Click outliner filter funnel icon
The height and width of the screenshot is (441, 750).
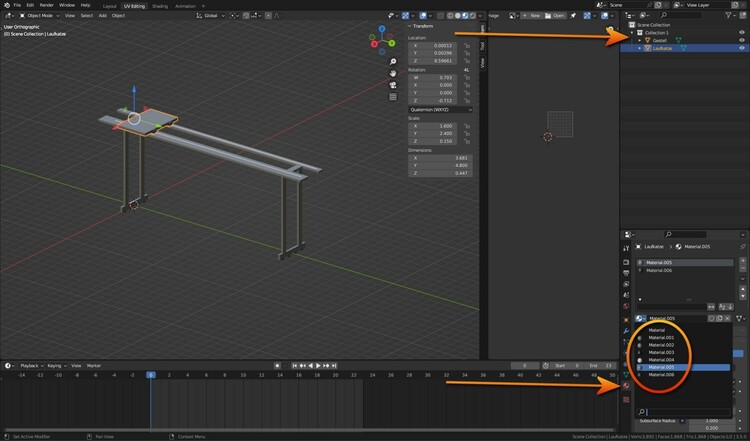(727, 16)
